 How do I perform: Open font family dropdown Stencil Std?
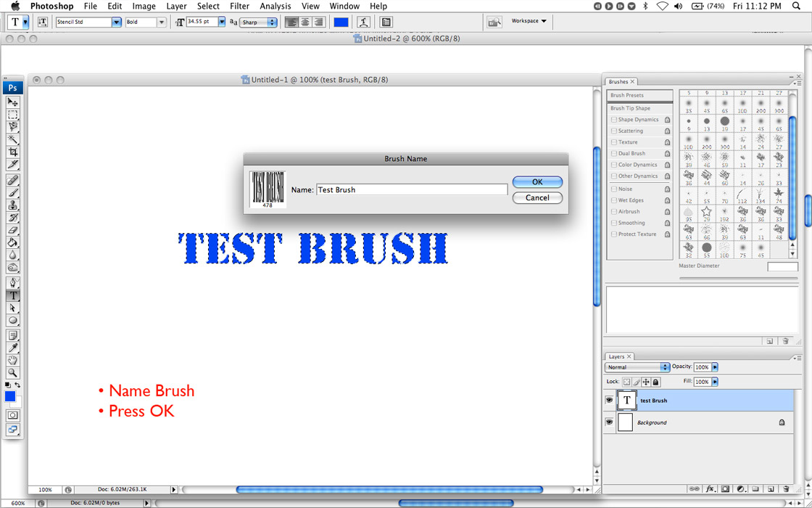click(x=117, y=22)
